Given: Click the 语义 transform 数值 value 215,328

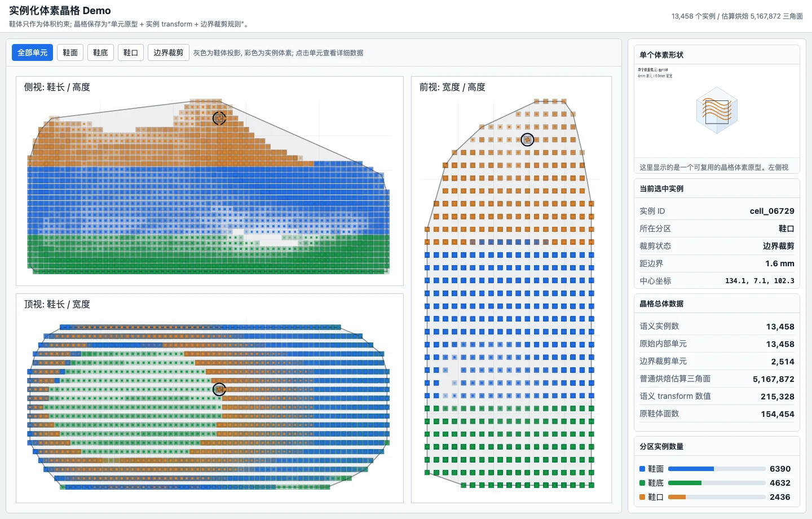Looking at the screenshot, I should [x=778, y=397].
